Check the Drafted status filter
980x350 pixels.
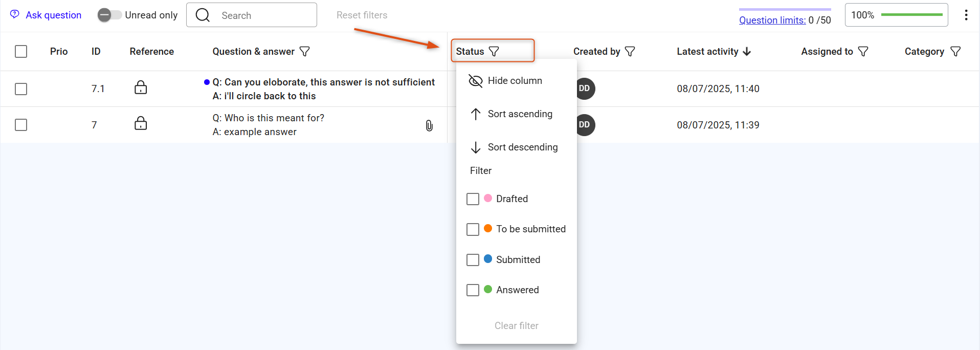click(473, 199)
